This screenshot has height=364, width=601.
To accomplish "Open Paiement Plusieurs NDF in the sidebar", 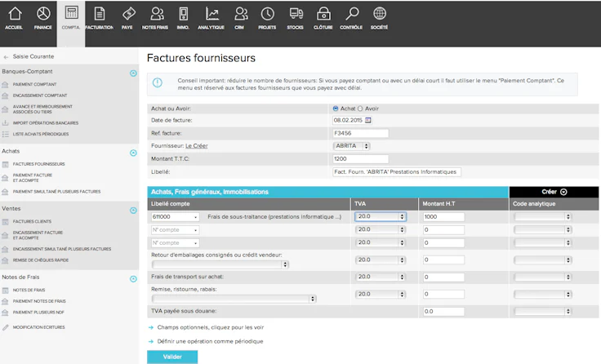I will (38, 313).
